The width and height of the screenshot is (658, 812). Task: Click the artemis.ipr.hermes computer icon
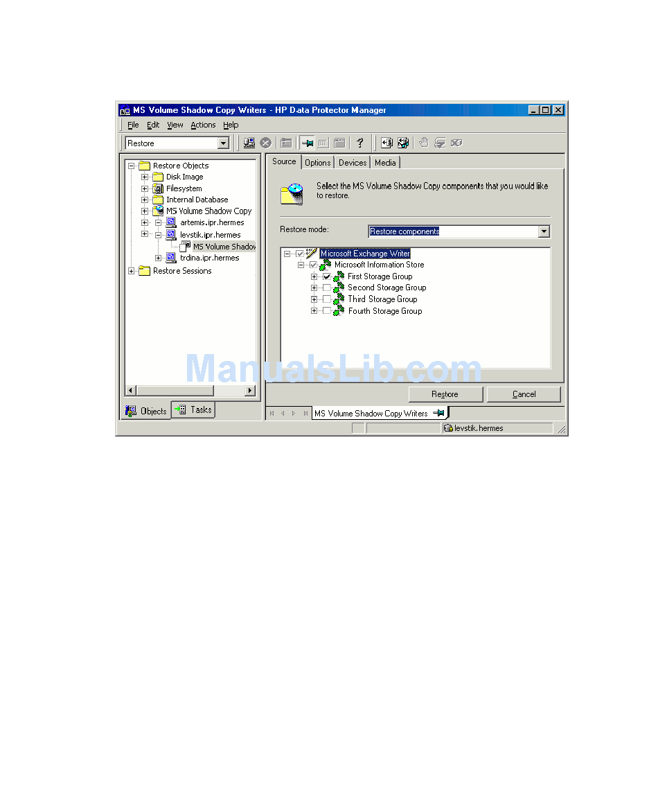(x=171, y=222)
